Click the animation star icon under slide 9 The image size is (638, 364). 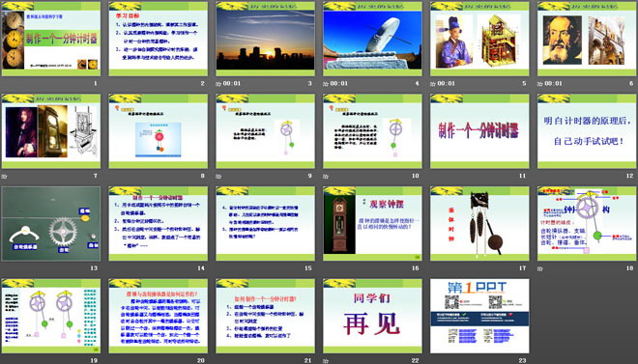[x=218, y=177]
